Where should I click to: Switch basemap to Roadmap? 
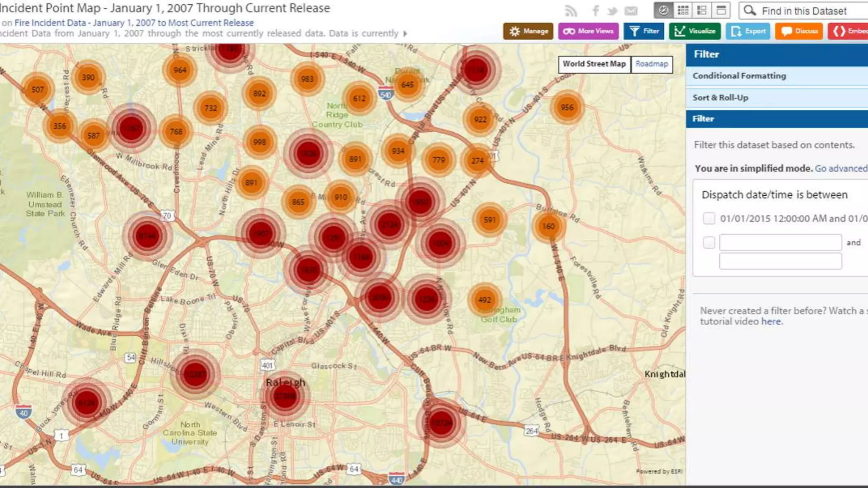point(651,64)
